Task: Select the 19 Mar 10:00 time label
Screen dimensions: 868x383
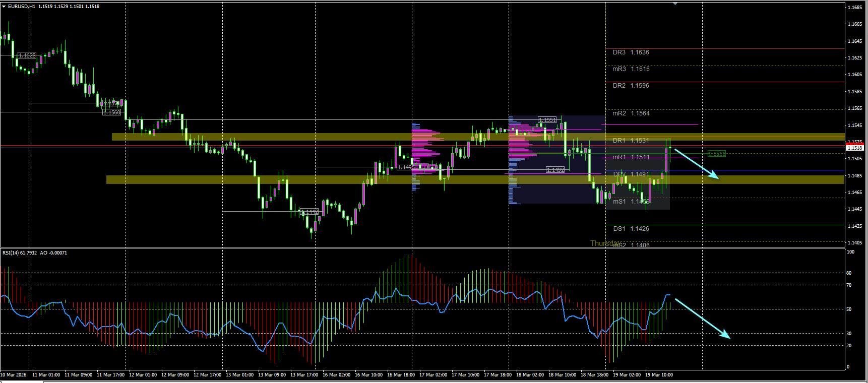Action: point(659,375)
